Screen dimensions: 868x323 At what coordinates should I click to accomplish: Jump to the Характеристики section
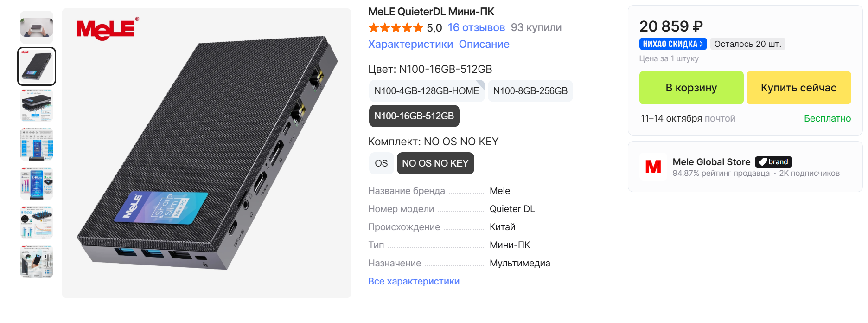(410, 44)
